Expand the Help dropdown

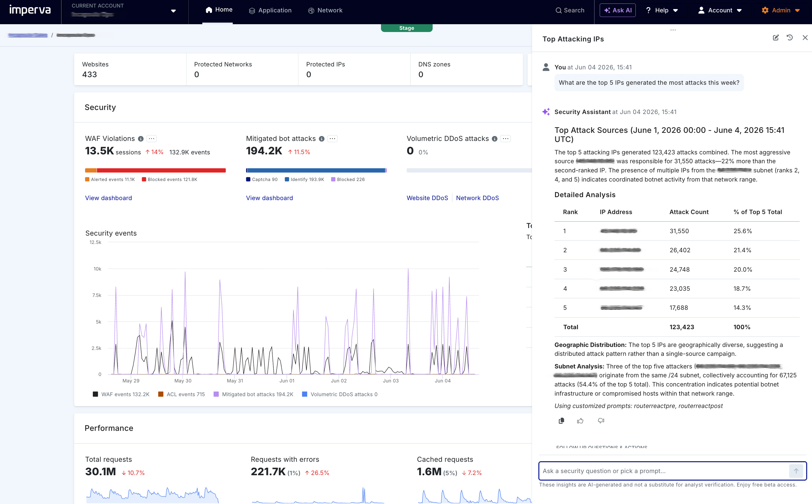[662, 10]
